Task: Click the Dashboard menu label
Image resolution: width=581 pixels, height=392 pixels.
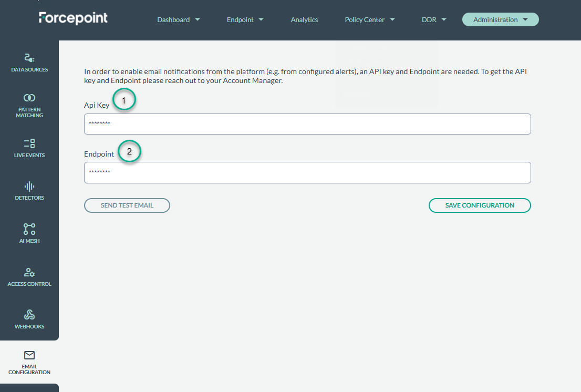Action: 173,19
